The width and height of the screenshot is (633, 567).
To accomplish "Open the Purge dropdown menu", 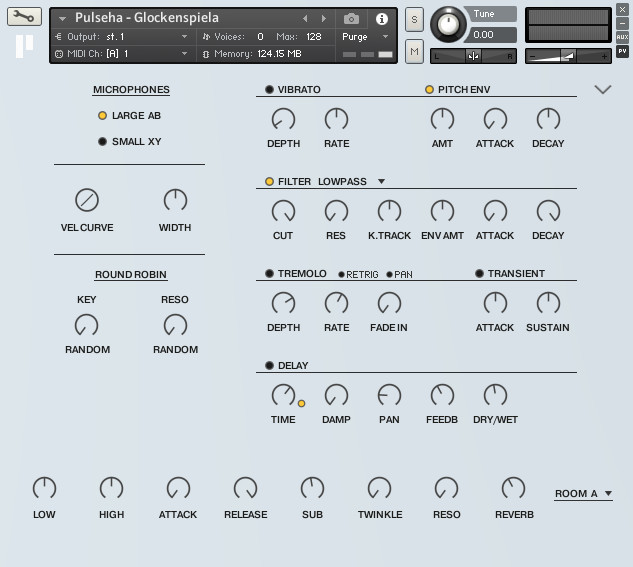I will 385,37.
